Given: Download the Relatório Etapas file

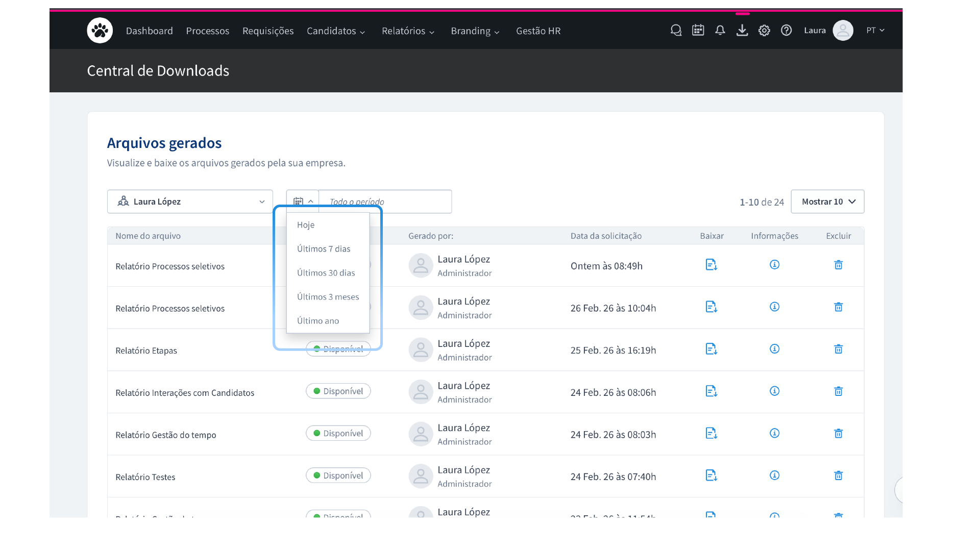Looking at the screenshot, I should point(711,349).
